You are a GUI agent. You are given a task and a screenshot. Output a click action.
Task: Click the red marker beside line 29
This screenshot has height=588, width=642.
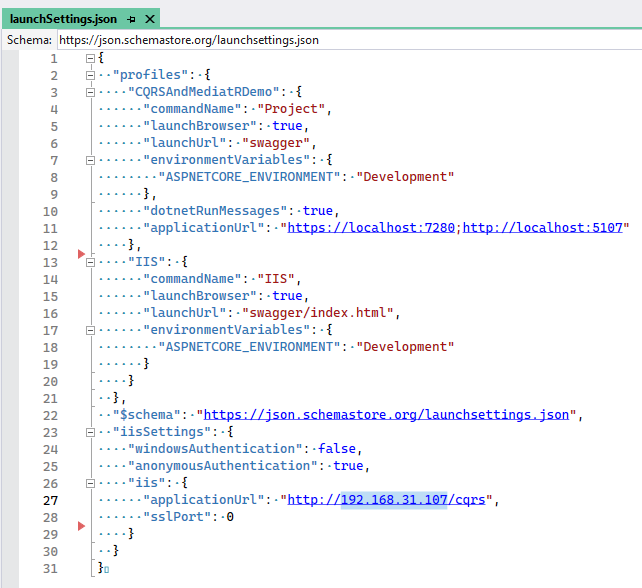(81, 526)
